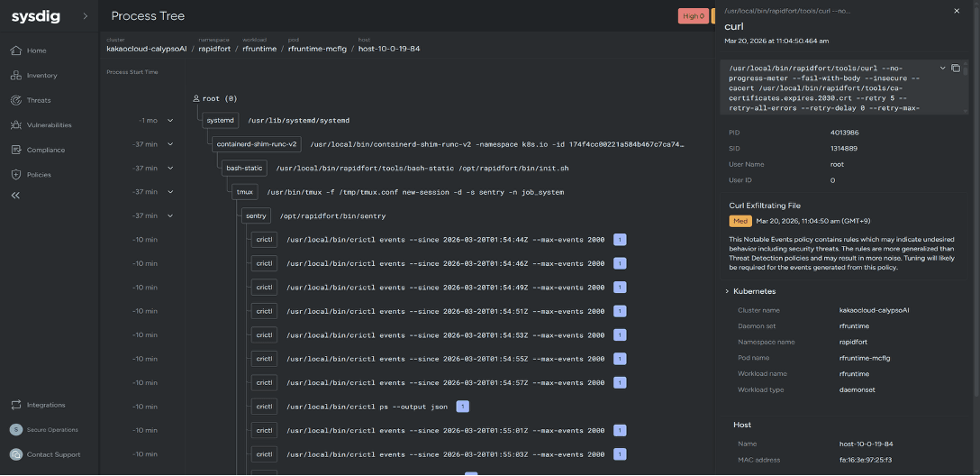Image resolution: width=980 pixels, height=476 pixels.
Task: Open Compliance from the sidebar
Action: pos(45,151)
